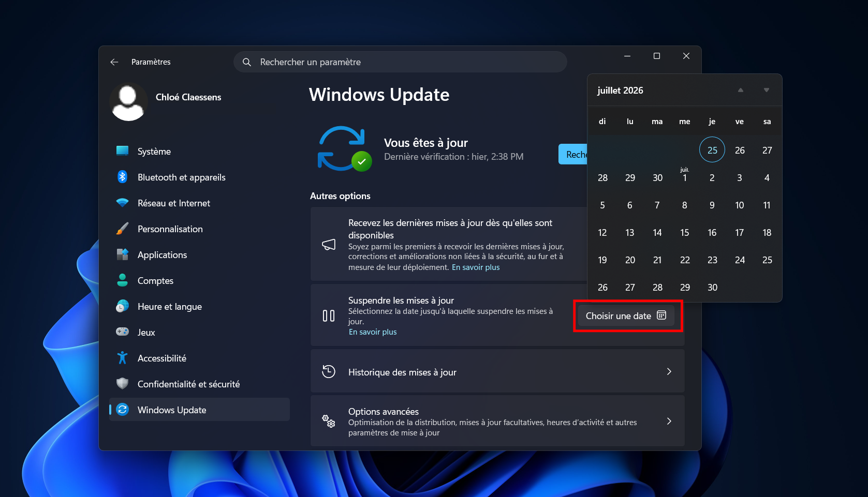The image size is (868, 497).
Task: Click the Heure et langue globe icon
Action: [x=123, y=306]
